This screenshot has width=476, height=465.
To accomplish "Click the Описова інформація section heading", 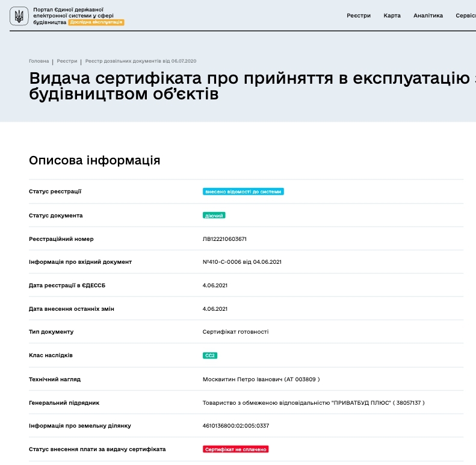I will tap(94, 160).
